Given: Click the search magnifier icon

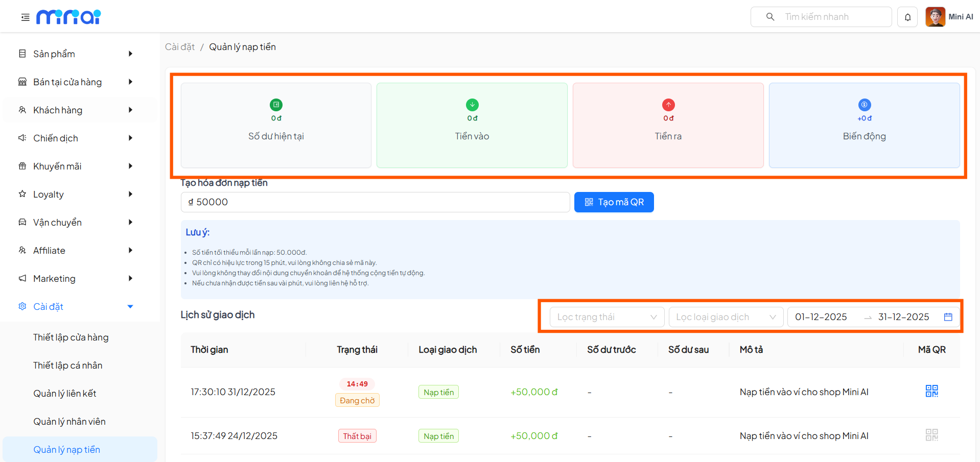Looking at the screenshot, I should (769, 16).
